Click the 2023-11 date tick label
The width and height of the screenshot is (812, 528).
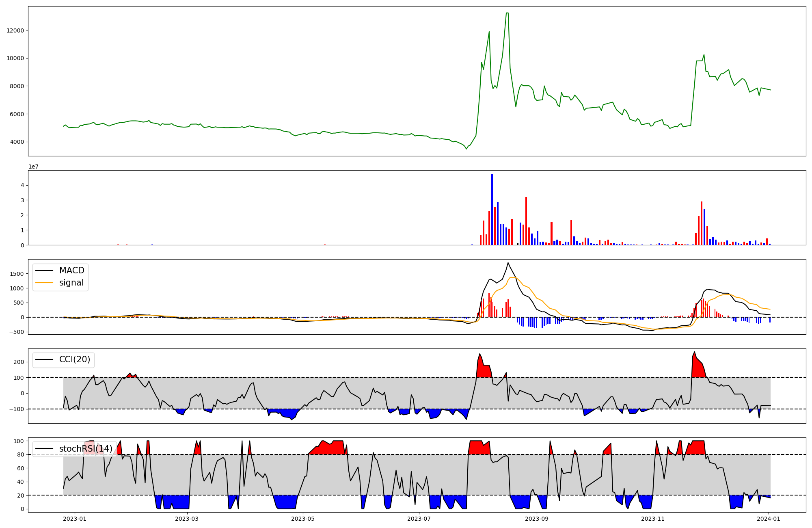[652, 519]
